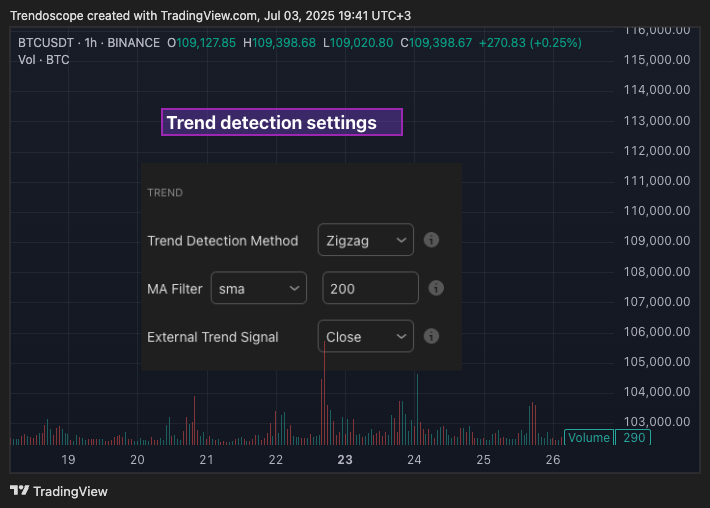Click the 106,000.00 price axis label
This screenshot has height=508, width=710.
[x=657, y=331]
